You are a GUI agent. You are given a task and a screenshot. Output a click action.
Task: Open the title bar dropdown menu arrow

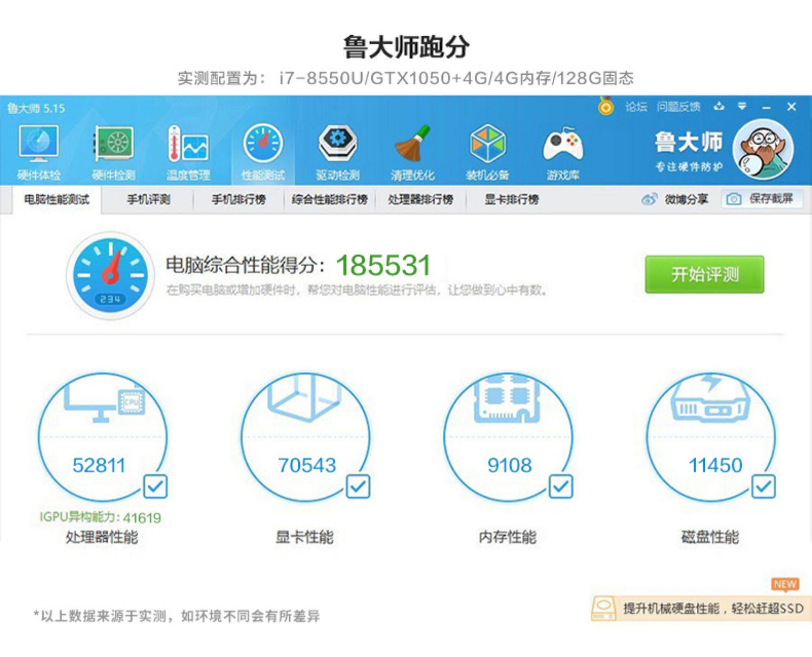coord(742,106)
